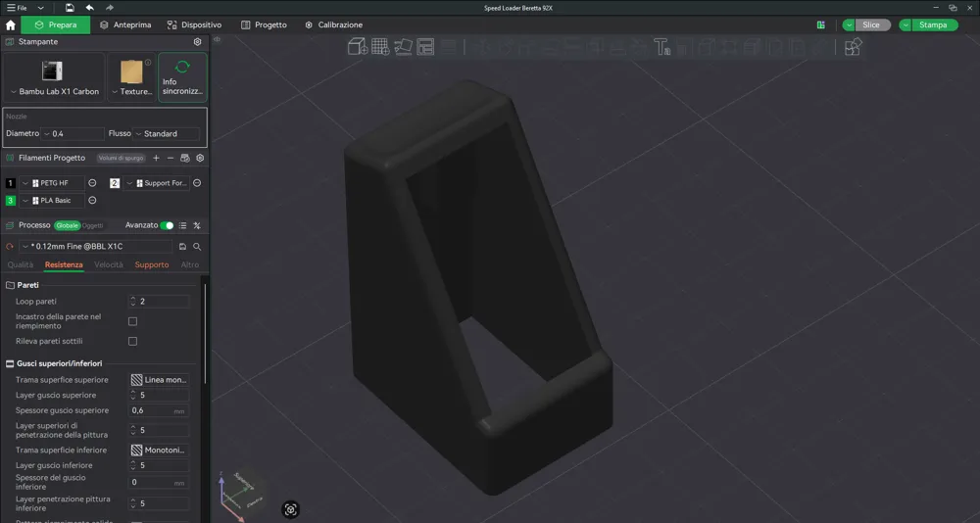Open the File hamburger menu

(x=17, y=8)
